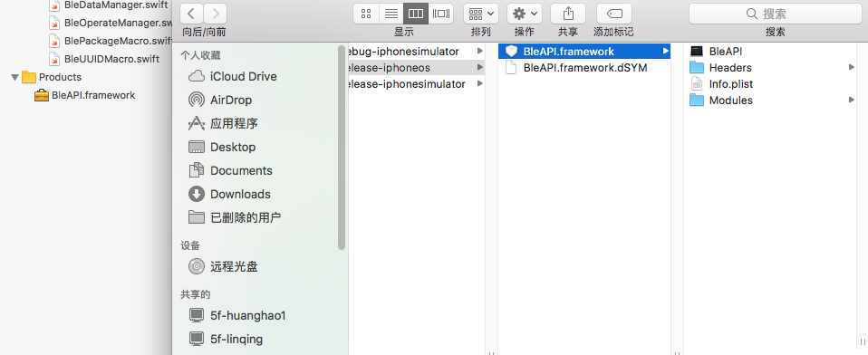Select the Release-iphonesimulator folder row

(x=416, y=84)
